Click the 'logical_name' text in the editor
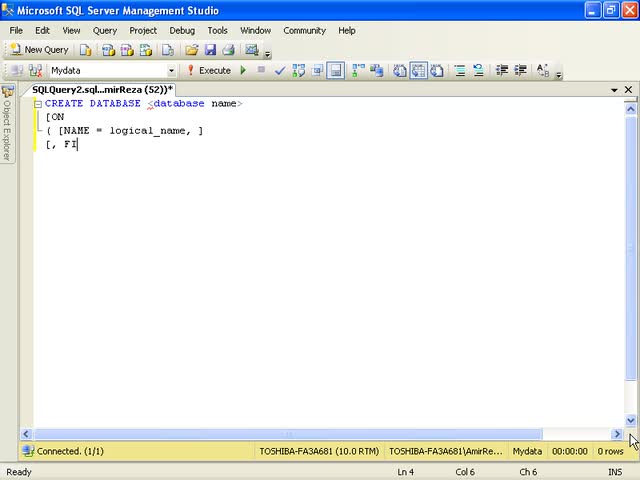 (147, 131)
